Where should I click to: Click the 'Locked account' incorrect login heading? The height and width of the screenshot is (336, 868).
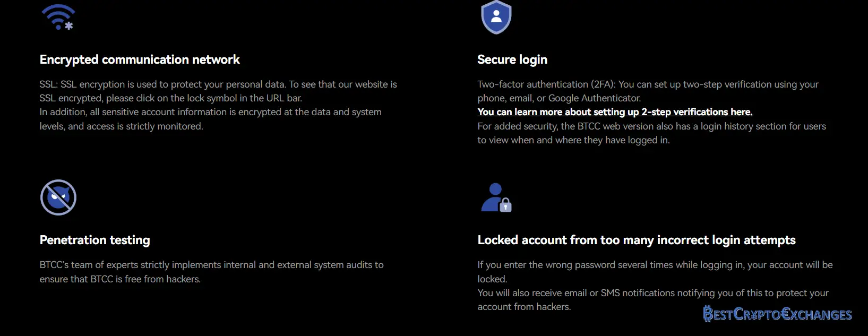coord(636,240)
